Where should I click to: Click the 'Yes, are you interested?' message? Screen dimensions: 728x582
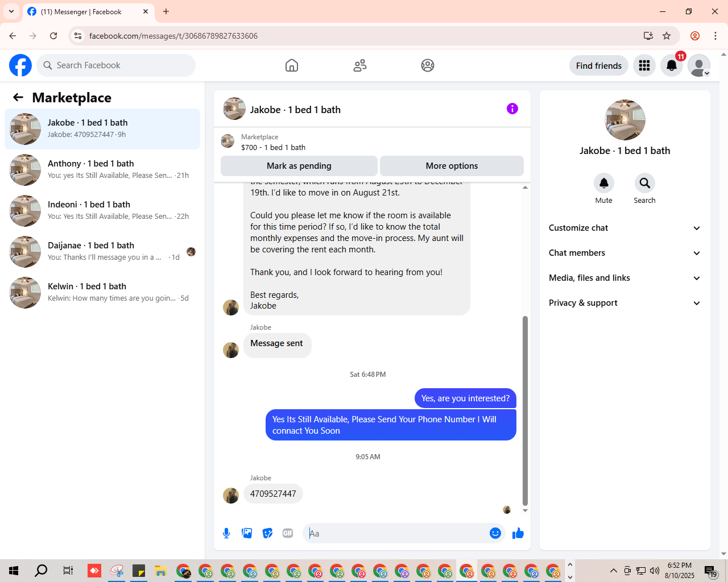click(x=465, y=398)
